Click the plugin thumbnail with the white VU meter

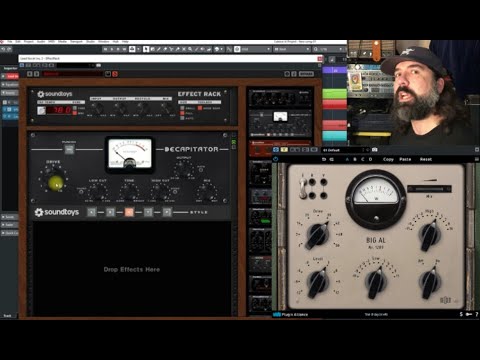tap(280, 123)
